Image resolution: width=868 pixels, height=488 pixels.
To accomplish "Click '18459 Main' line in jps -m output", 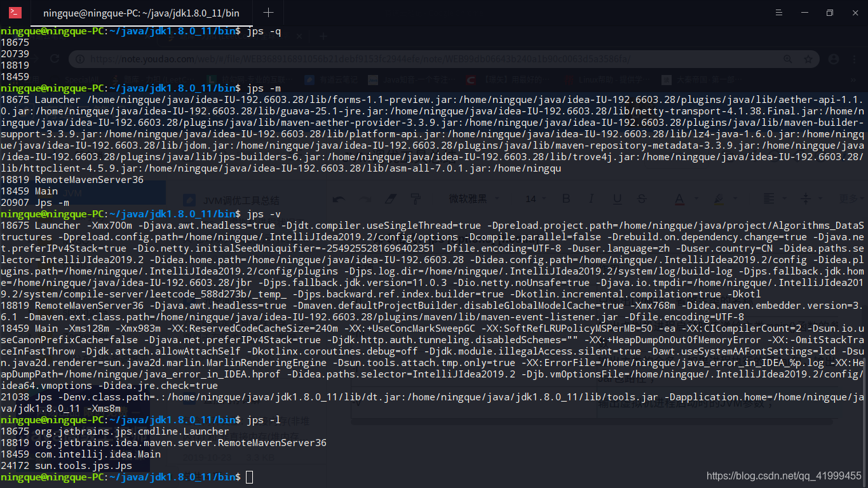I will tap(29, 191).
